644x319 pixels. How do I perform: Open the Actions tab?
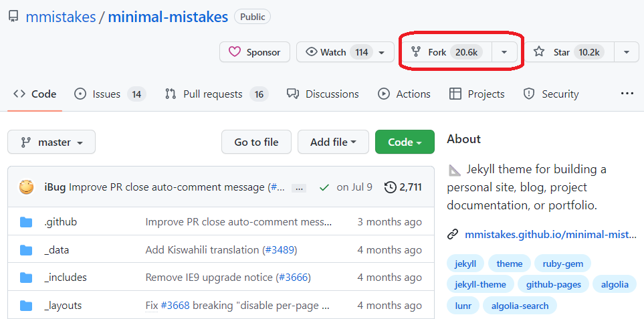point(404,94)
